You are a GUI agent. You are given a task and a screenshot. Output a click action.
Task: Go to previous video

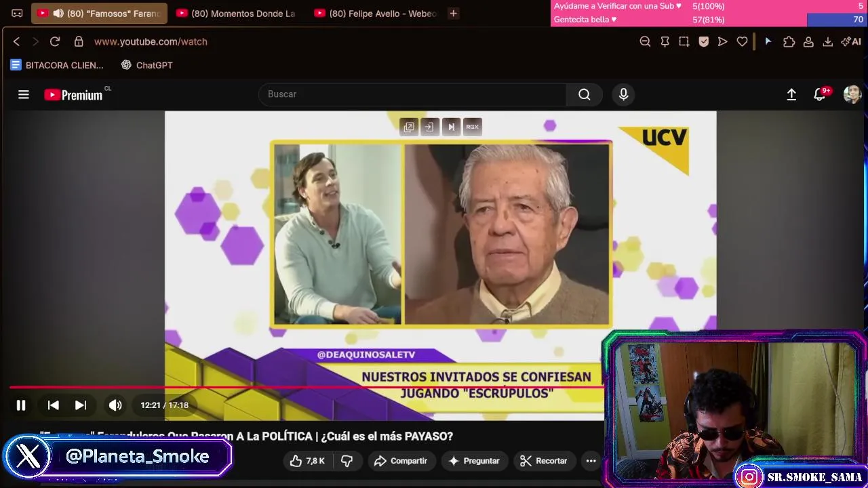(x=53, y=405)
